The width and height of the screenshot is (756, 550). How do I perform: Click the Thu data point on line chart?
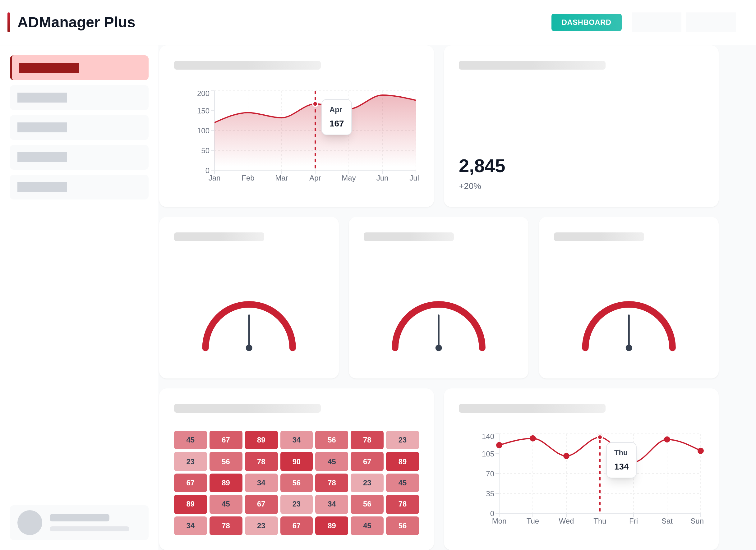600,437
